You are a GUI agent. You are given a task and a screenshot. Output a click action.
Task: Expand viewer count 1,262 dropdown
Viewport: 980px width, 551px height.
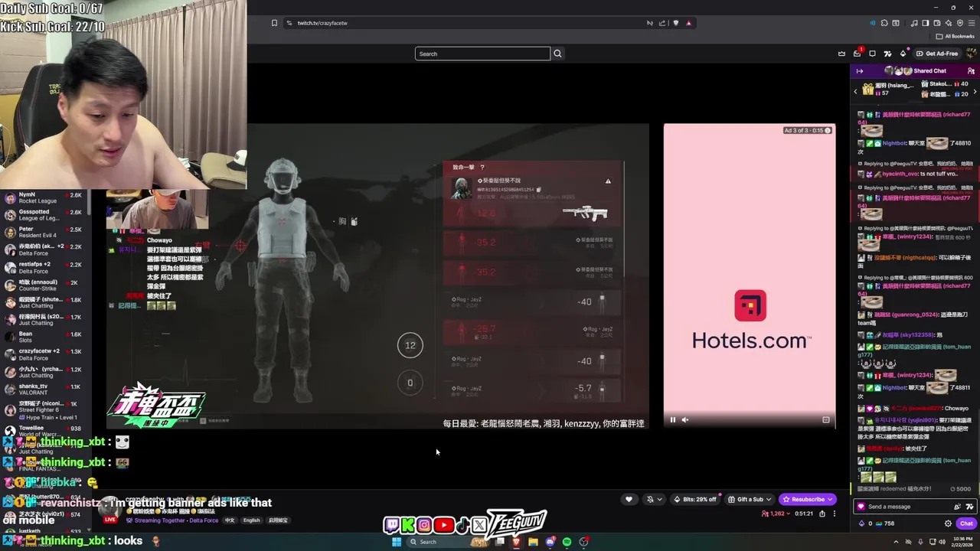[x=775, y=514]
